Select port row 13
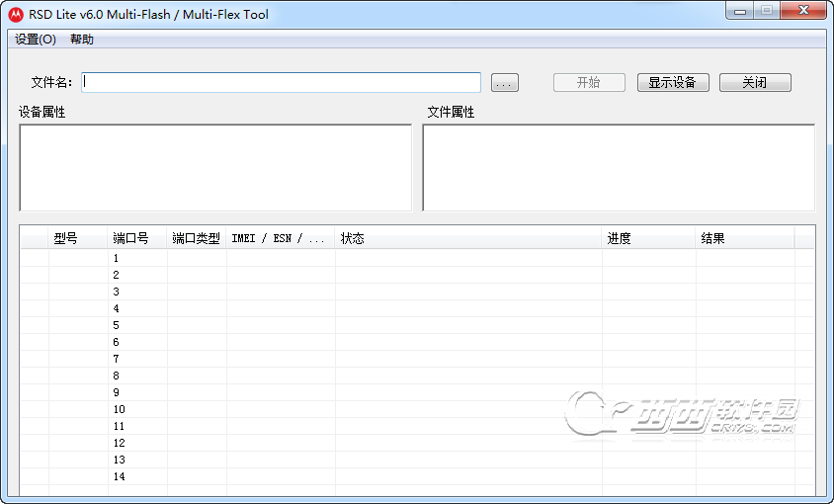This screenshot has height=504, width=834. pos(417,460)
